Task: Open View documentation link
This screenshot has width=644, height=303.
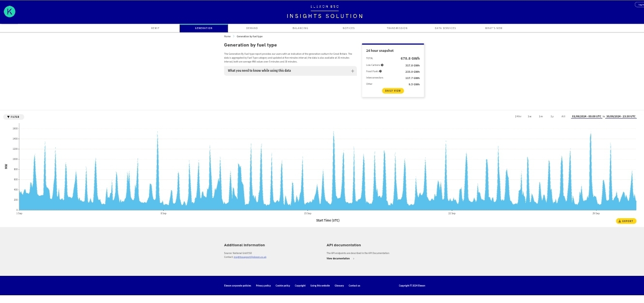Action: [x=338, y=258]
